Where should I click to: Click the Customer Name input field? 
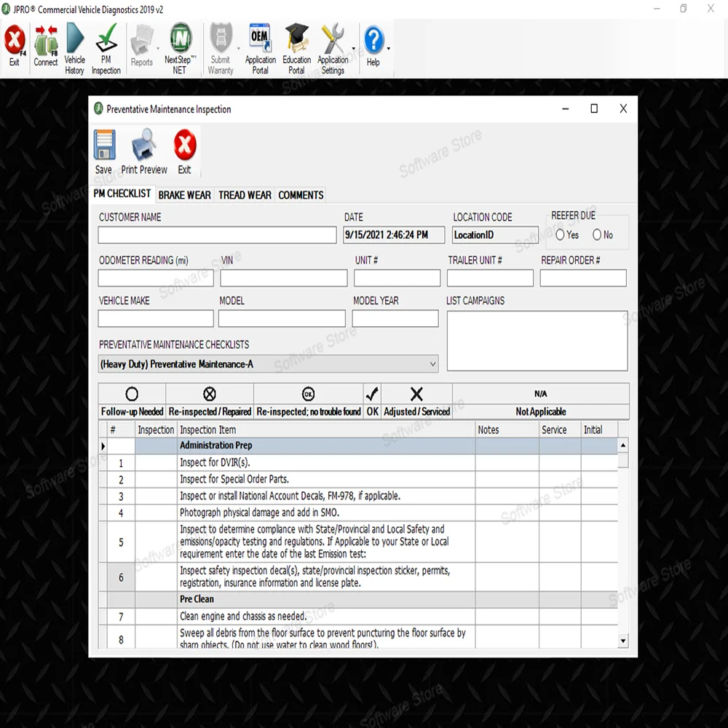pos(217,235)
